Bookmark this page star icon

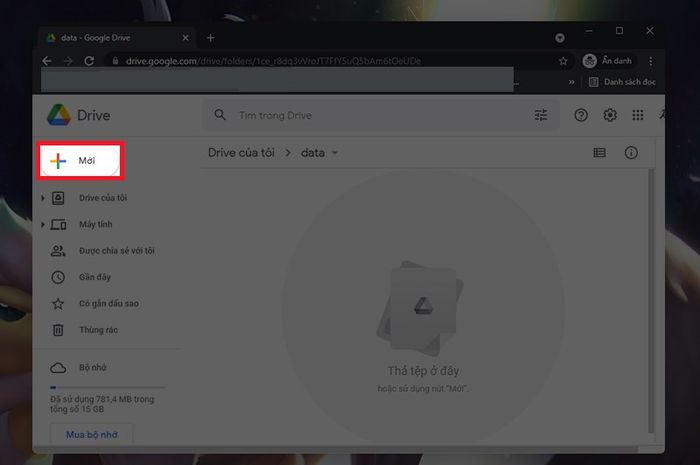pyautogui.click(x=563, y=61)
